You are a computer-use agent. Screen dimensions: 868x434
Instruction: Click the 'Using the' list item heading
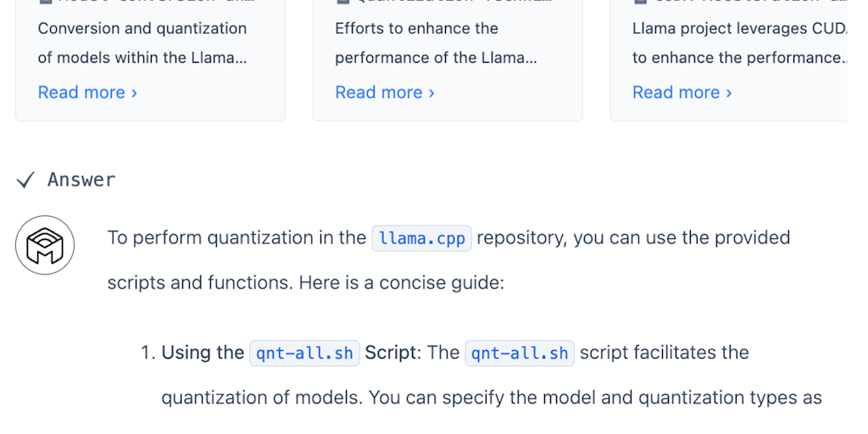tap(203, 353)
